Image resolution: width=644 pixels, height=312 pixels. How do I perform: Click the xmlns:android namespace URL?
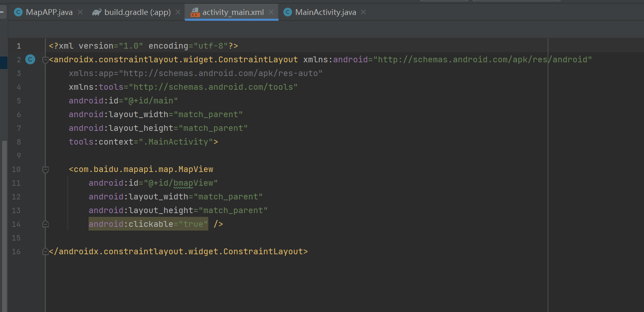tap(483, 59)
